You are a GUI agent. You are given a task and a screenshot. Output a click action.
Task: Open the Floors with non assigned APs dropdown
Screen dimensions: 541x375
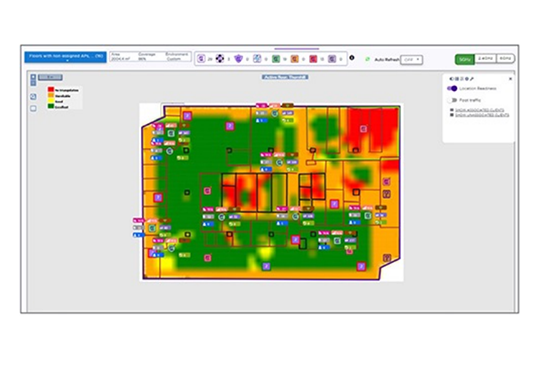point(65,57)
